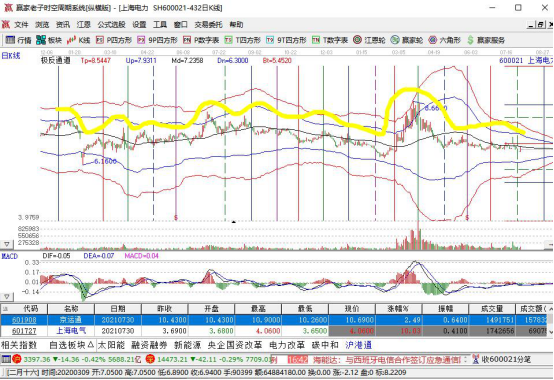The image size is (554, 380).
Task: Open stock code 601727 link
Action: [24, 331]
